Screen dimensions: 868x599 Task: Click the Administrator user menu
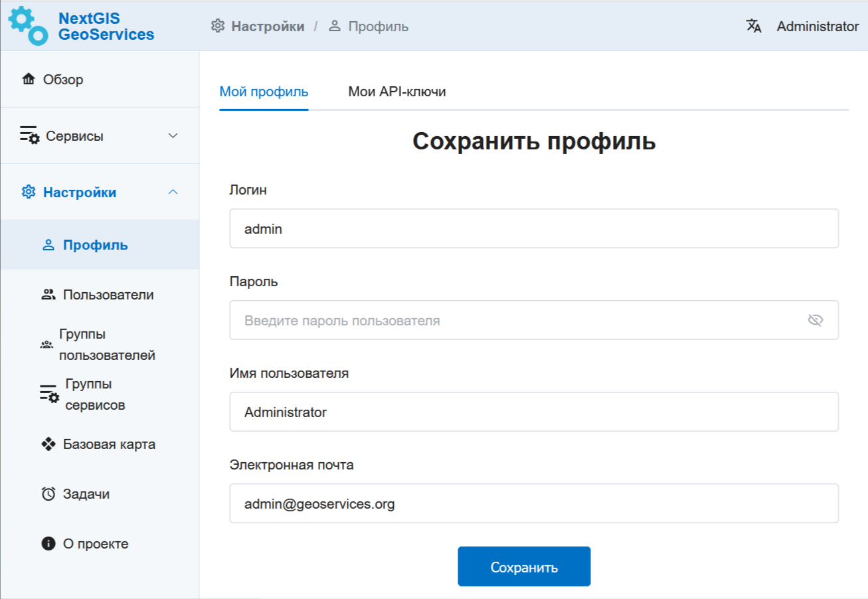pyautogui.click(x=818, y=27)
